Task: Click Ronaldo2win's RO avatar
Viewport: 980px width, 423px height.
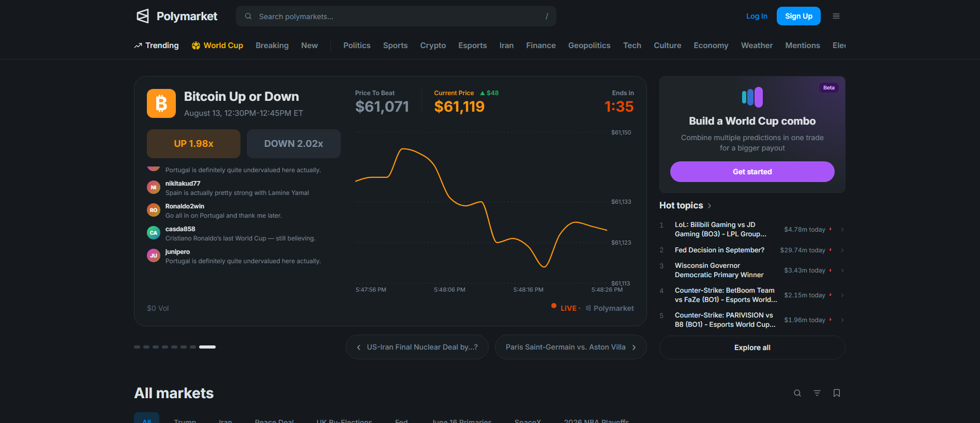Action: coord(154,210)
